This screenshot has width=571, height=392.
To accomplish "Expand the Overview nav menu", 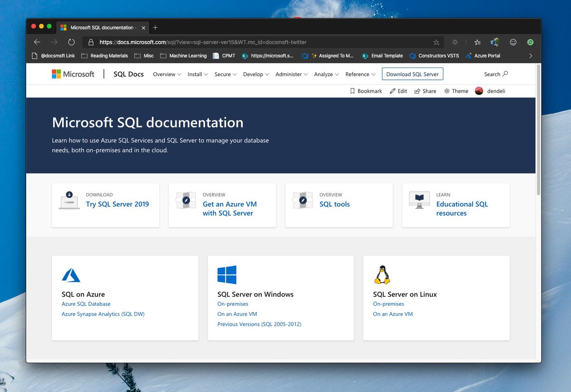I will pos(167,74).
